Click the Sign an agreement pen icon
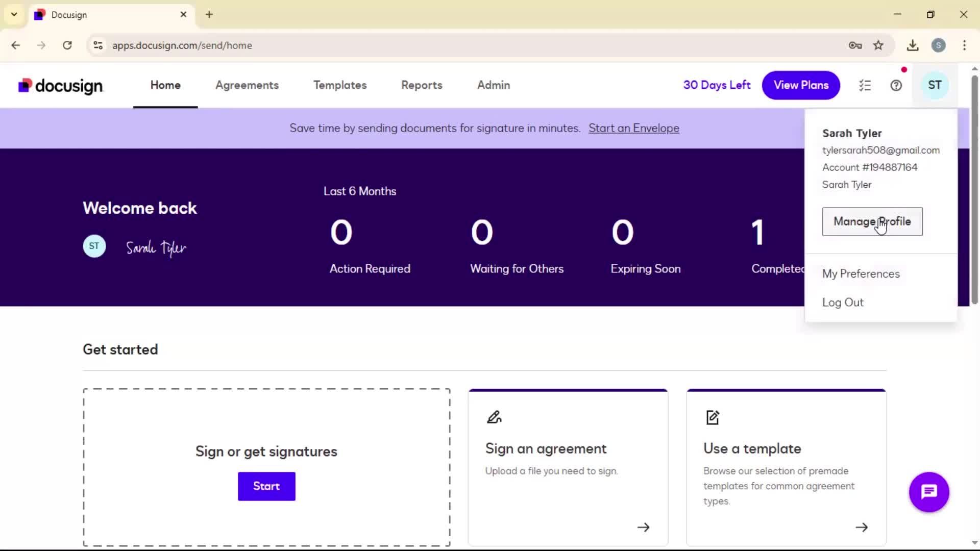 click(x=494, y=417)
